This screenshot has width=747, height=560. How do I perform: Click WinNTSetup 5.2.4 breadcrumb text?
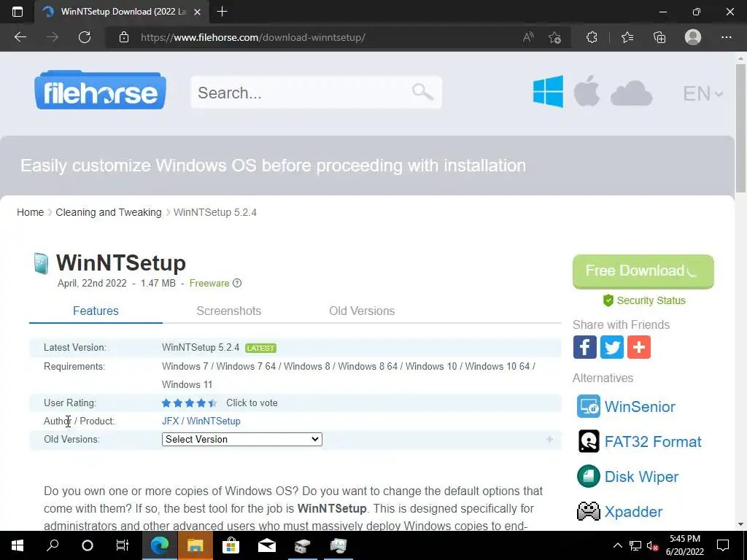[x=215, y=212]
